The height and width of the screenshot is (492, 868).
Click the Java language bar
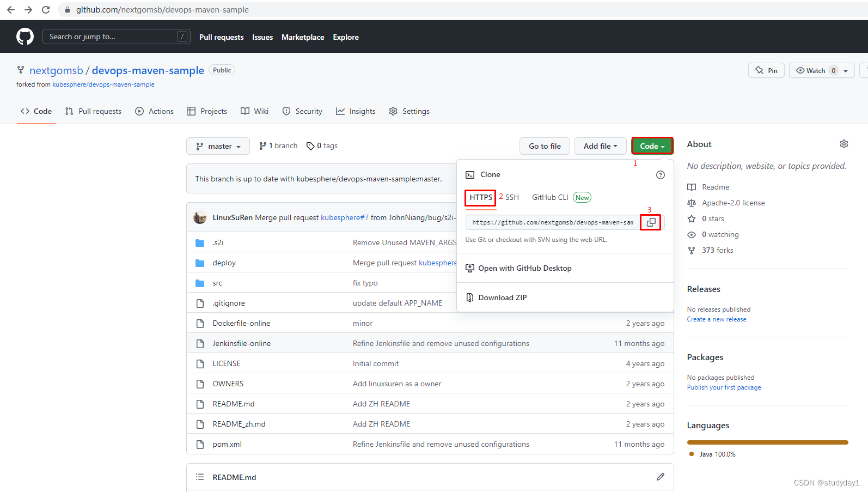point(768,442)
